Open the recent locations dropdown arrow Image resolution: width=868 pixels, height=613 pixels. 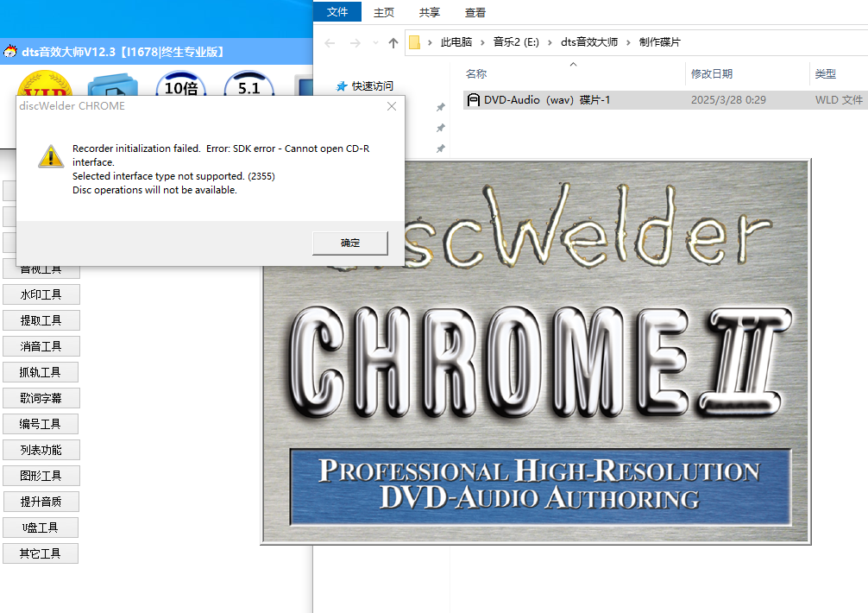pos(375,42)
